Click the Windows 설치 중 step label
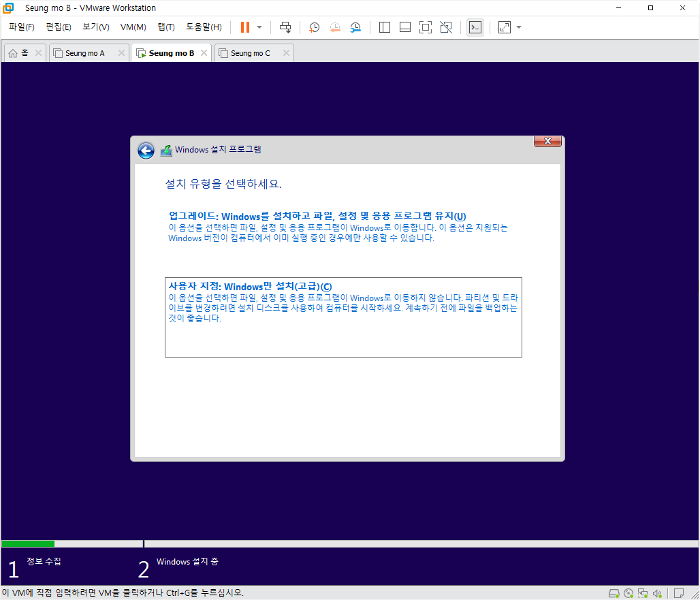 (187, 562)
